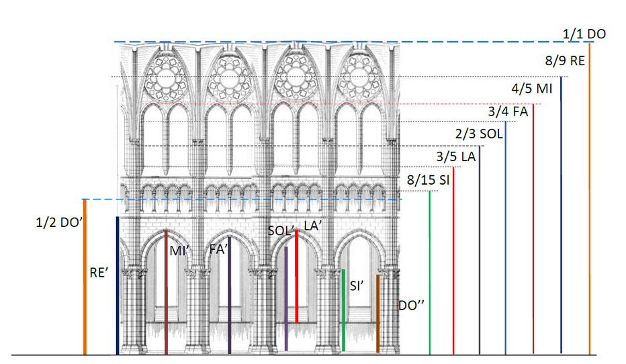Image resolution: width=626 pixels, height=364 pixels.
Task: Click the '8/15 SI' label
Action: (429, 180)
